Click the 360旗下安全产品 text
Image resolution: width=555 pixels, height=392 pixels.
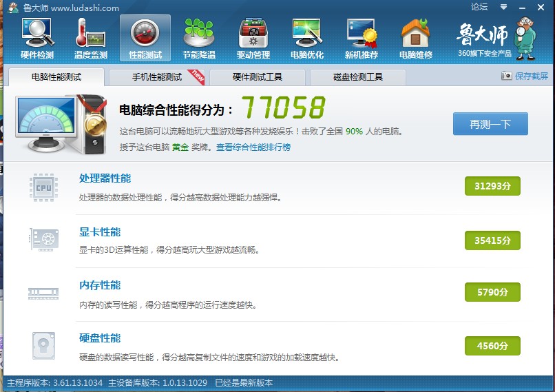click(x=485, y=54)
